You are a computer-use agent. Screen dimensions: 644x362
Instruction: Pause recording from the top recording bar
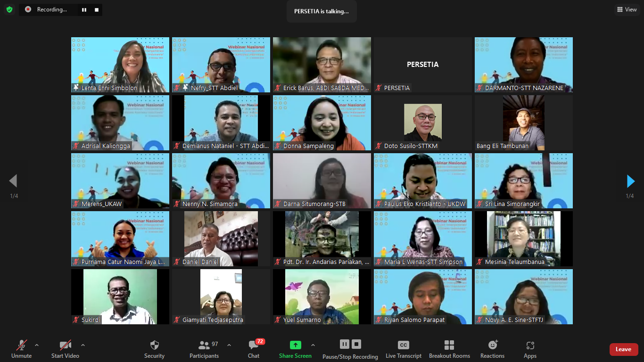[x=84, y=9]
